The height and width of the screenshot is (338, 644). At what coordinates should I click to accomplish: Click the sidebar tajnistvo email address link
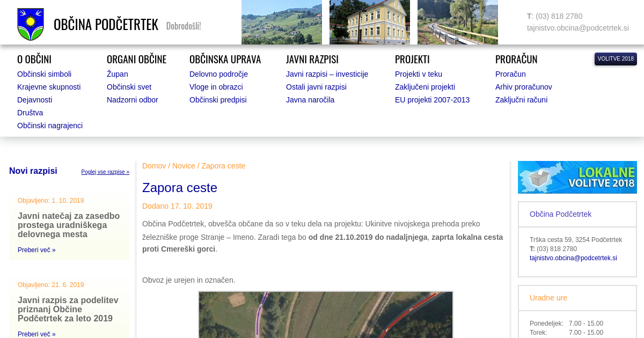[x=573, y=258]
